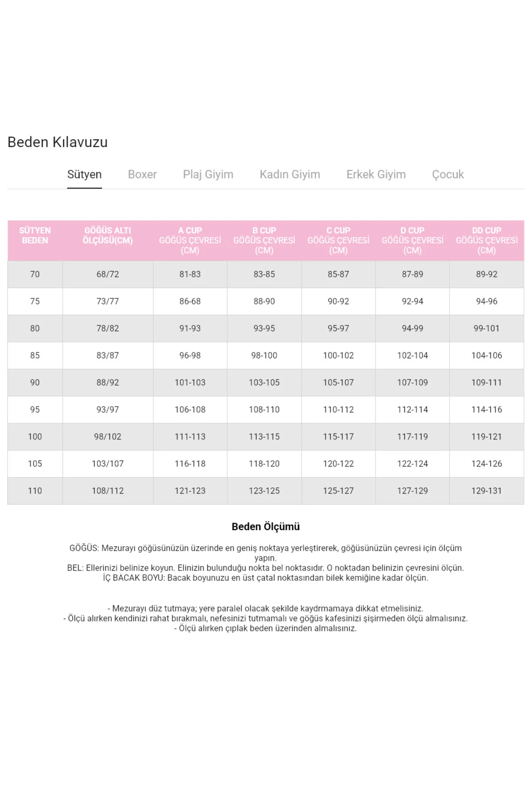Click the Beden Kılavuzu page heading
Viewport: 532px width, 798px height.
(58, 142)
